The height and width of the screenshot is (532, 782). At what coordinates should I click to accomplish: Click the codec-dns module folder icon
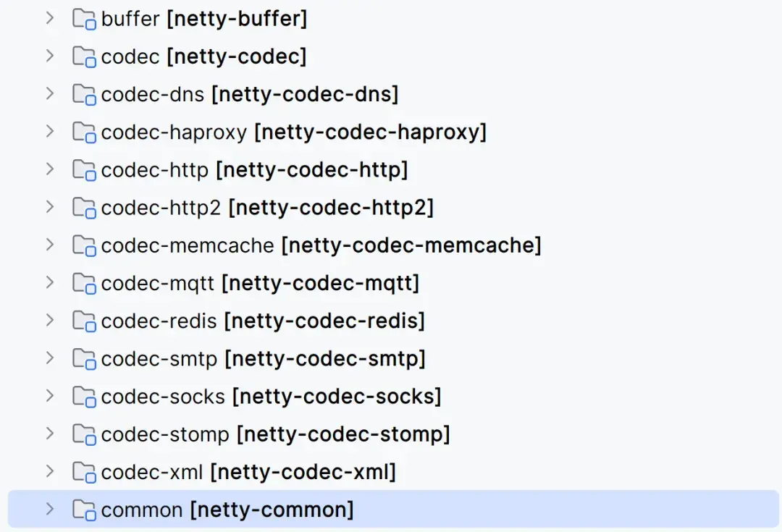[84, 94]
